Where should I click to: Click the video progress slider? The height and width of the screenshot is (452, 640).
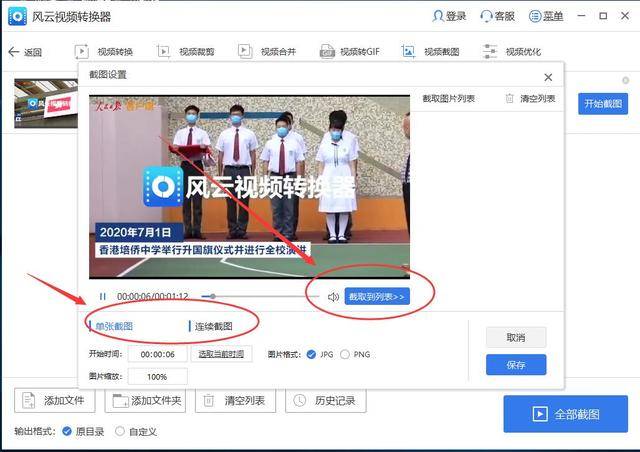(x=261, y=296)
